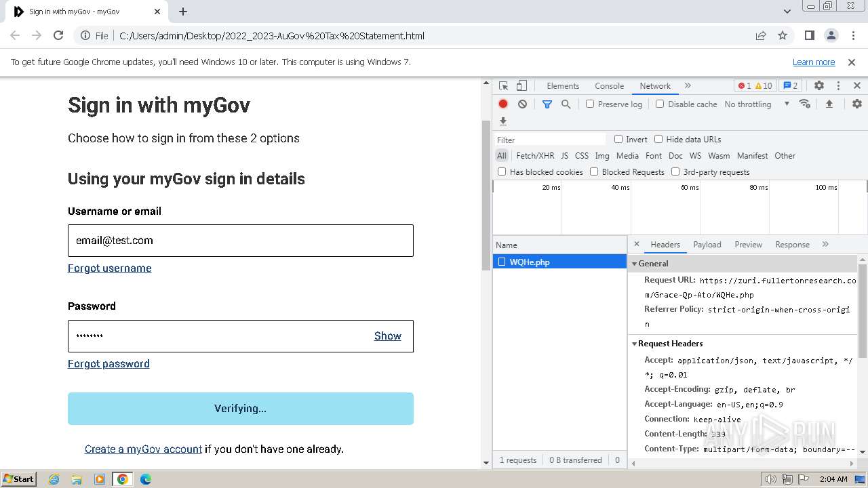Viewport: 868px width, 488px height.
Task: Open Chrome side panel icon
Action: pyautogui.click(x=810, y=35)
